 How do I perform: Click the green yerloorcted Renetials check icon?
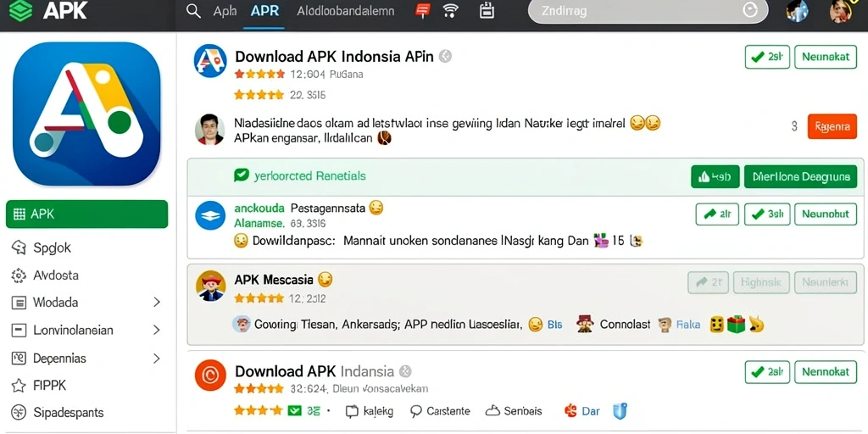[x=242, y=175]
